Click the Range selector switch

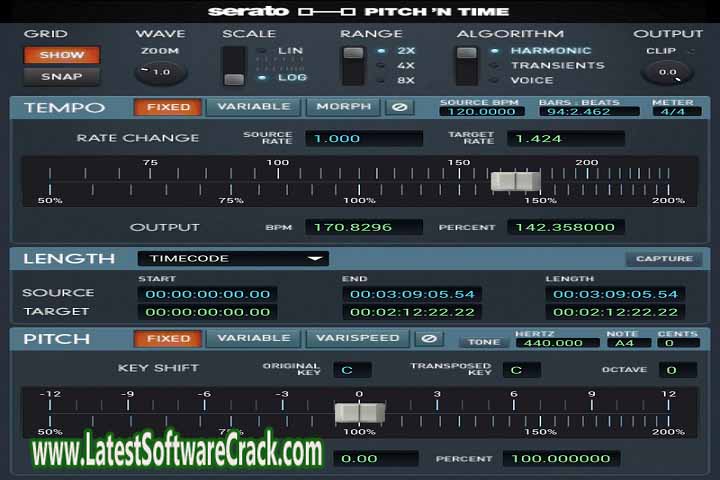click(353, 65)
